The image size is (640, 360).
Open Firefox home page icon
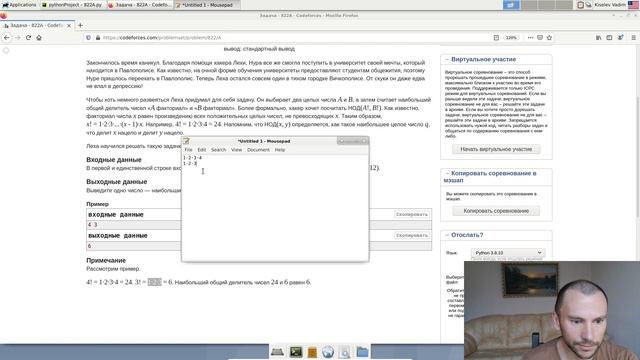pos(39,38)
